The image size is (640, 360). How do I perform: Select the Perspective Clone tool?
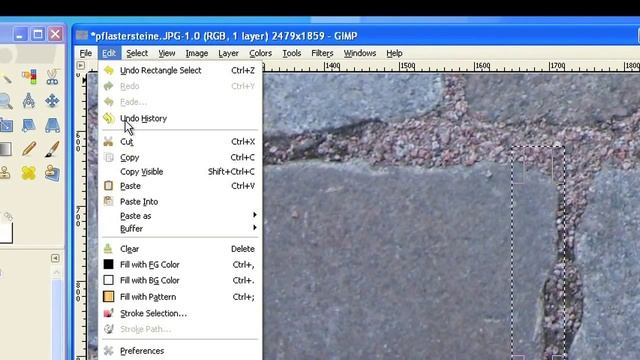tap(52, 173)
